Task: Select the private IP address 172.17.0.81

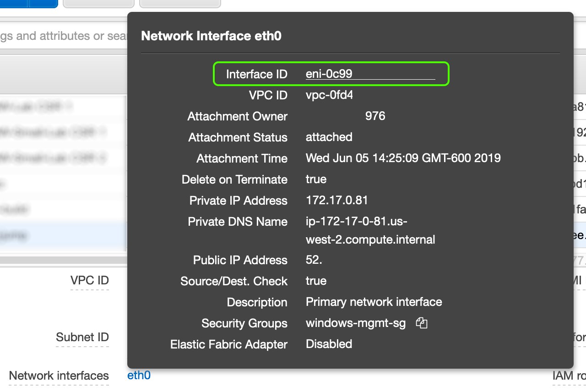Action: point(337,200)
